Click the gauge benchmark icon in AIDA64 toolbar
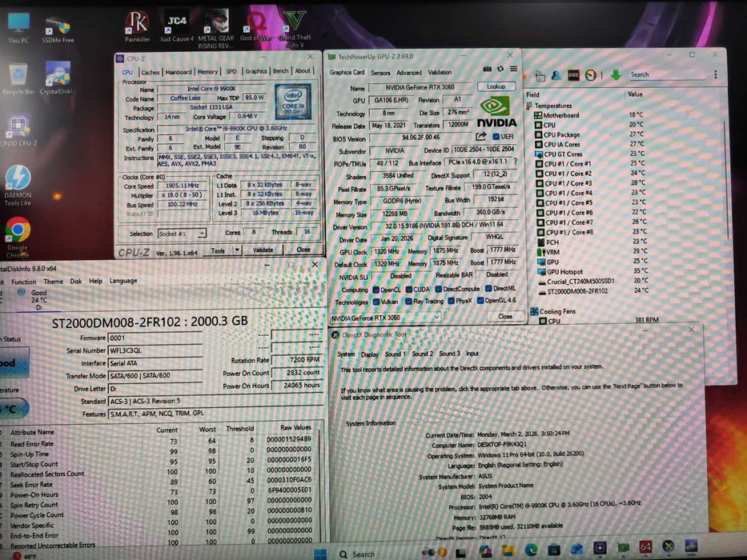 [590, 75]
